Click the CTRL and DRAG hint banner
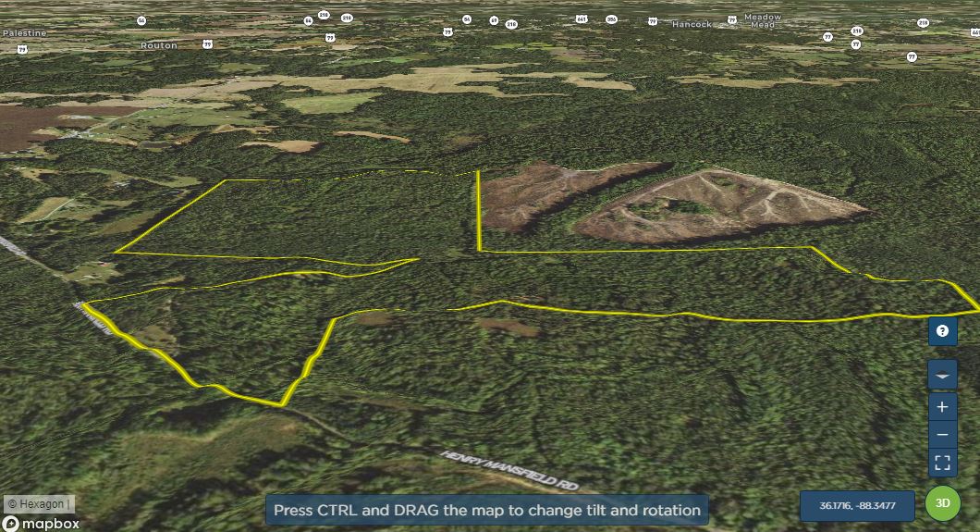The width and height of the screenshot is (980, 532). pyautogui.click(x=487, y=510)
